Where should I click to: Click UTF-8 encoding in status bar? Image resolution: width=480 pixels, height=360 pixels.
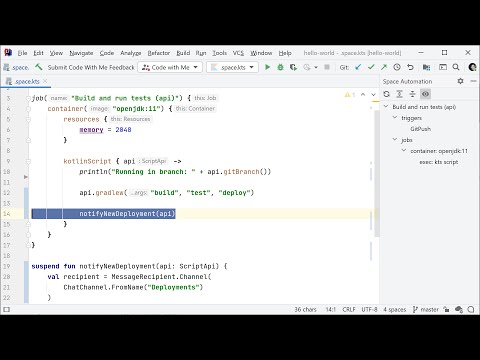369,309
